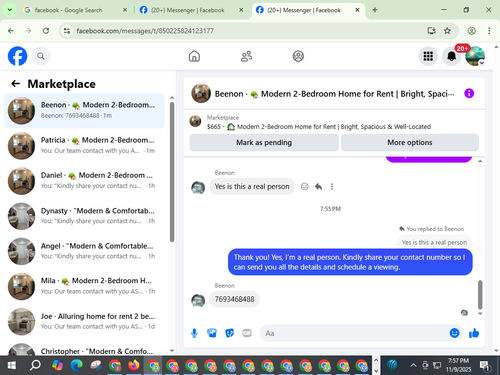Click the message text field Aa

(x=354, y=333)
